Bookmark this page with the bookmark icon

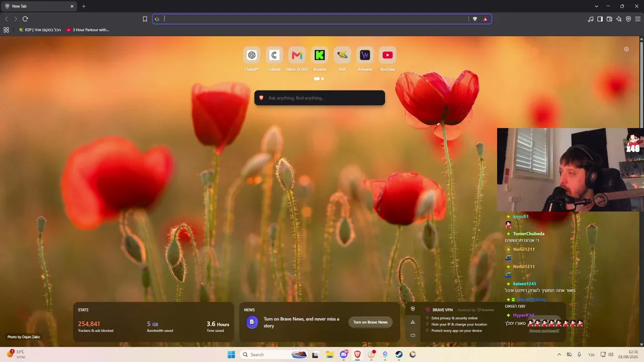pyautogui.click(x=145, y=19)
